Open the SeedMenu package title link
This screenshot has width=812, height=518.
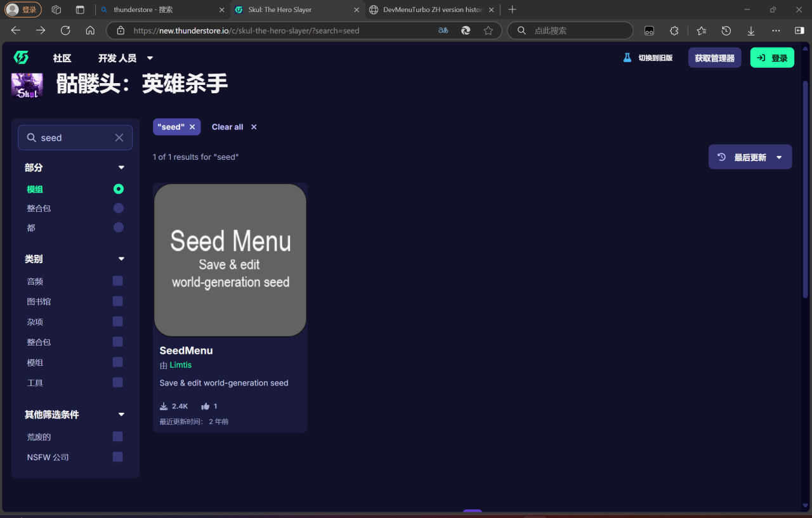point(186,351)
